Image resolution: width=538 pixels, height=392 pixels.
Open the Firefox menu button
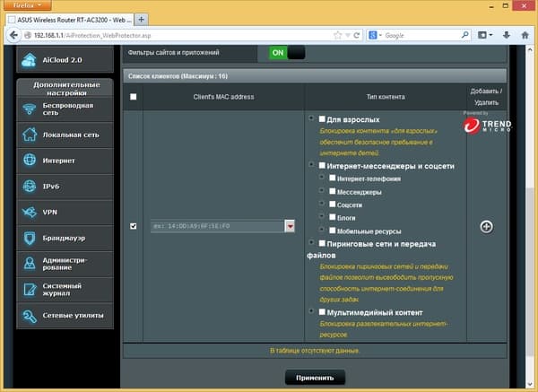[x=28, y=5]
